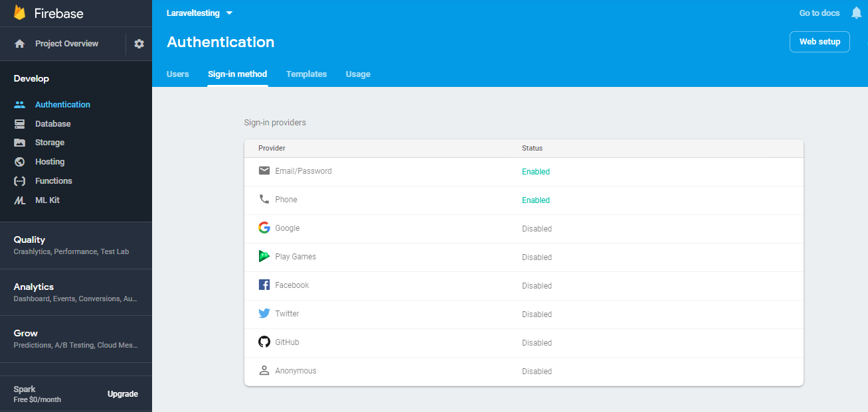The width and height of the screenshot is (868, 412).
Task: Select the Facebook provider label
Action: tap(292, 285)
